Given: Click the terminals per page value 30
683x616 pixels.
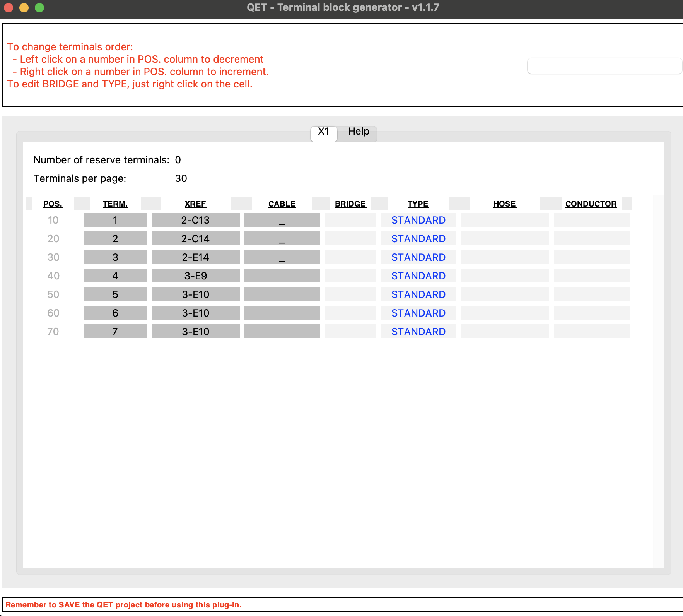Looking at the screenshot, I should tap(181, 178).
